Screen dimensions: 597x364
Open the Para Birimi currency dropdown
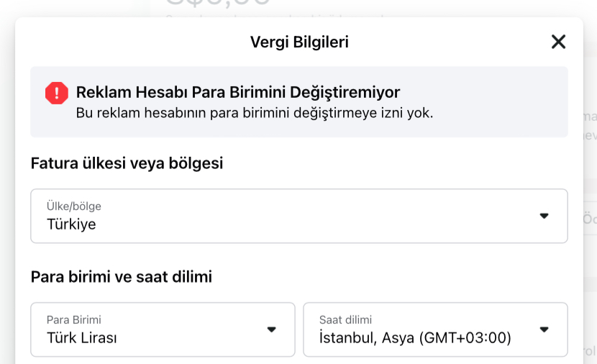tap(163, 329)
